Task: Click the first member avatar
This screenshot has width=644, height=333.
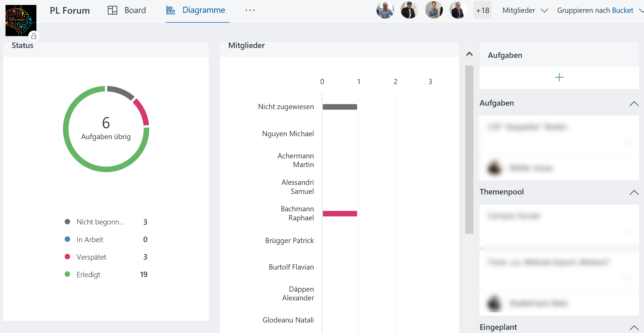Action: coord(385,10)
